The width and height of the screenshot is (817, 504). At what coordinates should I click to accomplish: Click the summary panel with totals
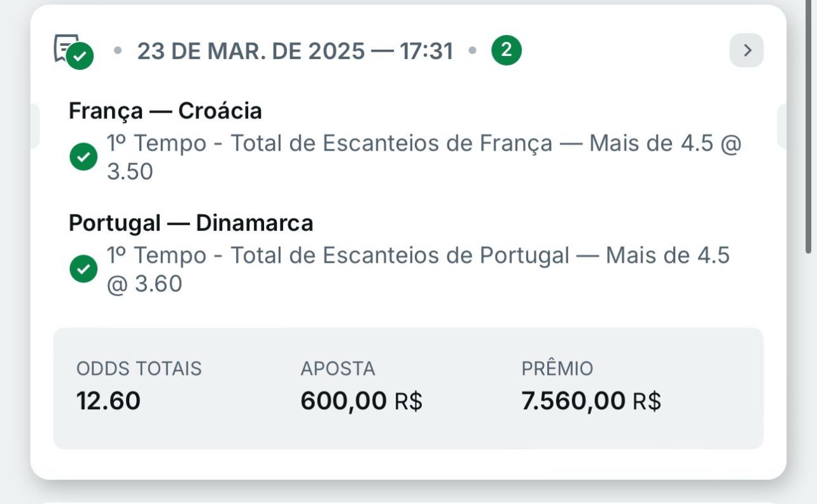pos(408,387)
